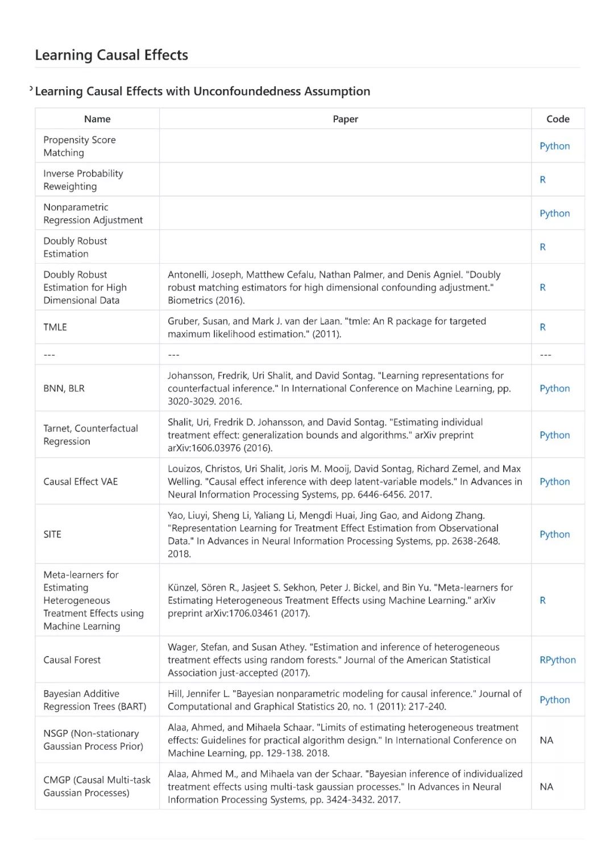Image resolution: width=614 pixels, height=868 pixels.
Task: Open R link for Doubly Robust High Dimensional
Action: [542, 287]
